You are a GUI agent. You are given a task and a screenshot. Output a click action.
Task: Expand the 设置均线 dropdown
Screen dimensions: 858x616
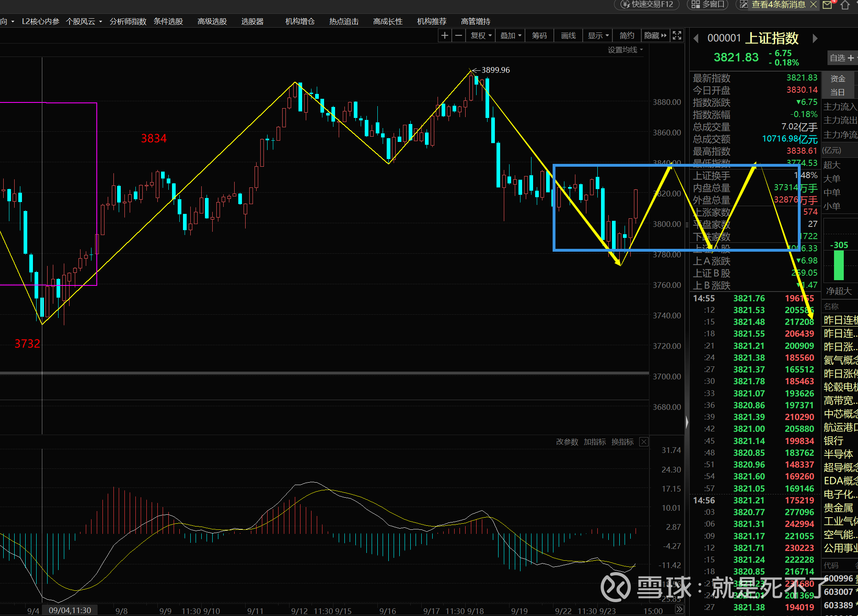(x=625, y=50)
